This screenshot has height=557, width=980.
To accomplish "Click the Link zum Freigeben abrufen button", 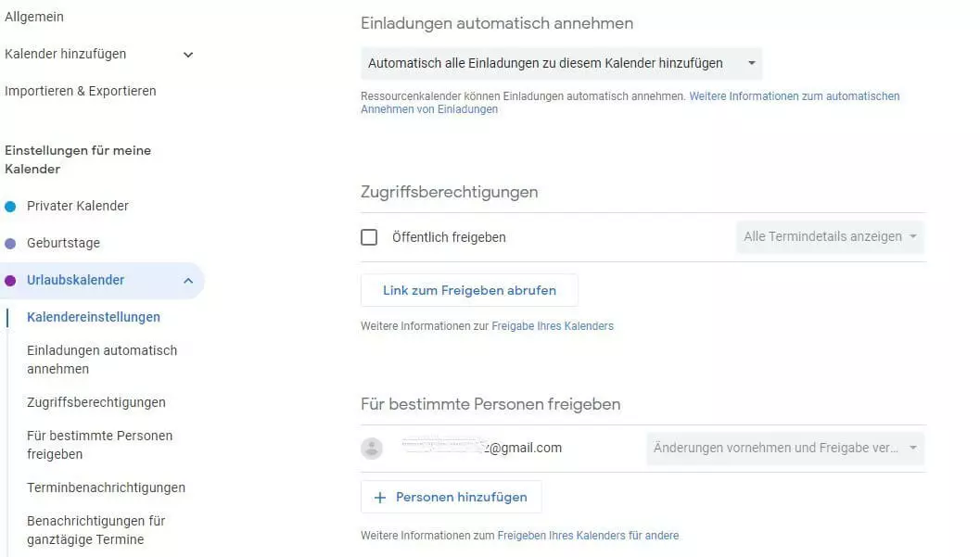I will point(469,290).
